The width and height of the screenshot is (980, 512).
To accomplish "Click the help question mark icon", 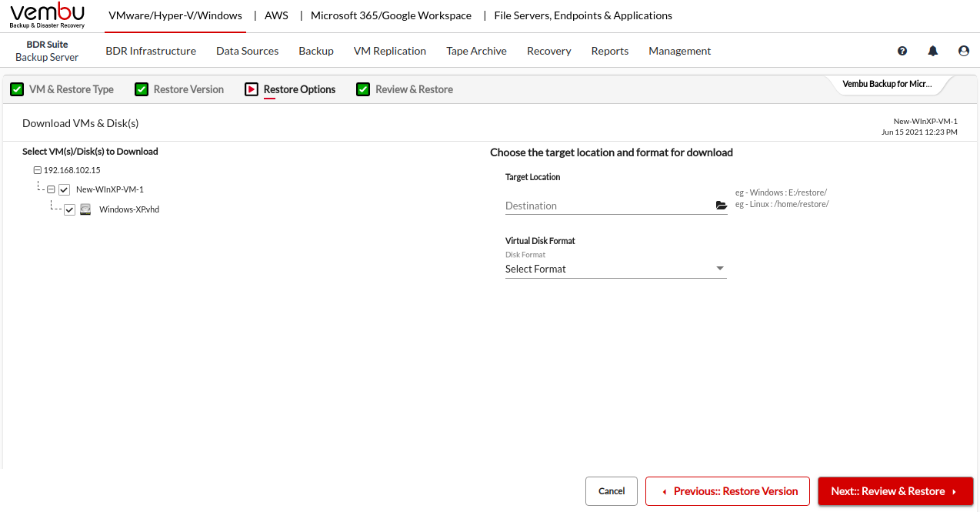I will tap(902, 51).
